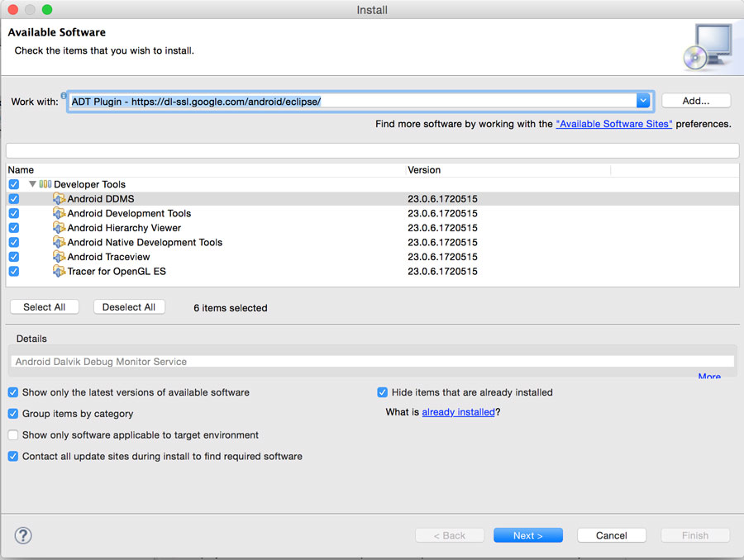
Task: Click the 6 items selected text
Action: pyautogui.click(x=230, y=308)
